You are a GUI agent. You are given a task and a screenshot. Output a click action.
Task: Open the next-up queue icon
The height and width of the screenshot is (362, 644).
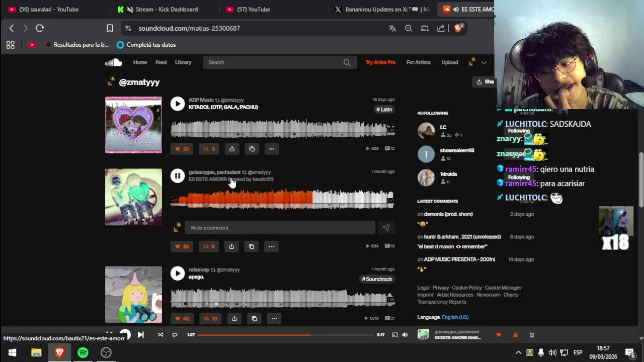point(532,335)
